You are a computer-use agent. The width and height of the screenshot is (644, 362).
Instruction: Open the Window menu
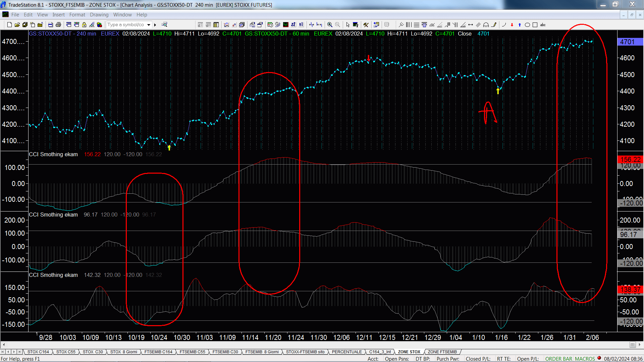tap(122, 15)
